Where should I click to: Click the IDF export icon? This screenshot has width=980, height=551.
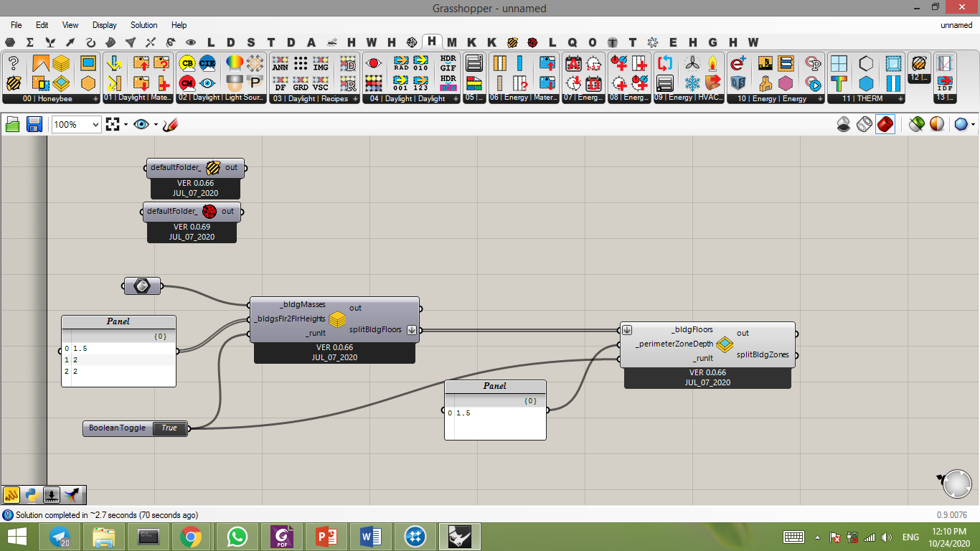point(945,83)
